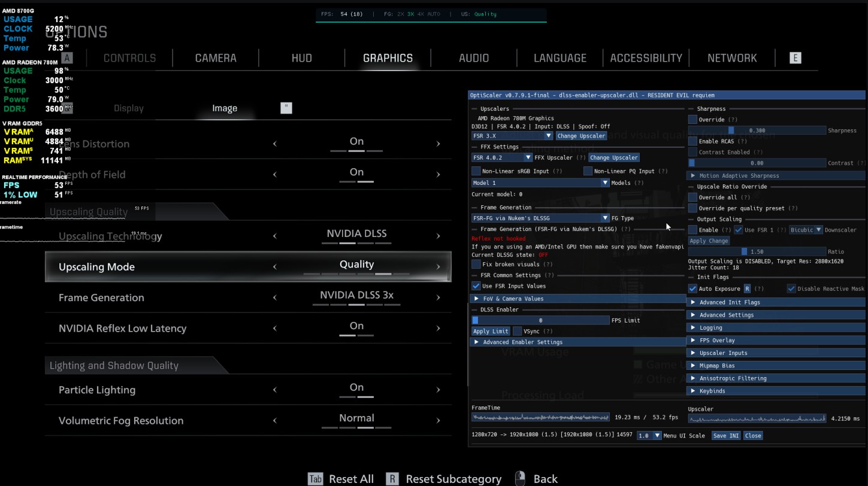Click the R reset button beside Auto Exposure

pos(747,288)
